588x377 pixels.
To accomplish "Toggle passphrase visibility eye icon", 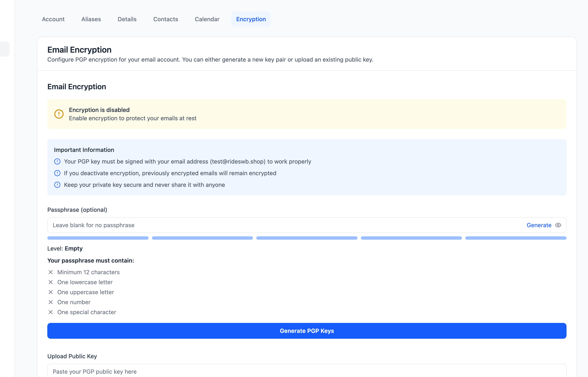I will (558, 225).
